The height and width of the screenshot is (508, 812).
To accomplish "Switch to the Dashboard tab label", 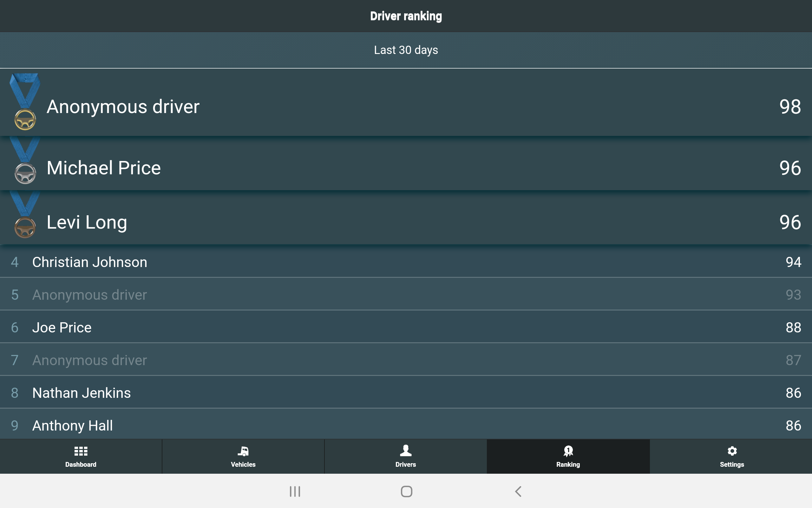I will coord(81,464).
